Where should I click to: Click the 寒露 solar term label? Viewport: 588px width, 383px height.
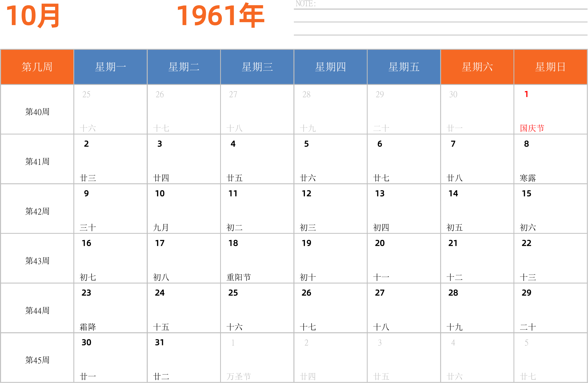coord(528,178)
